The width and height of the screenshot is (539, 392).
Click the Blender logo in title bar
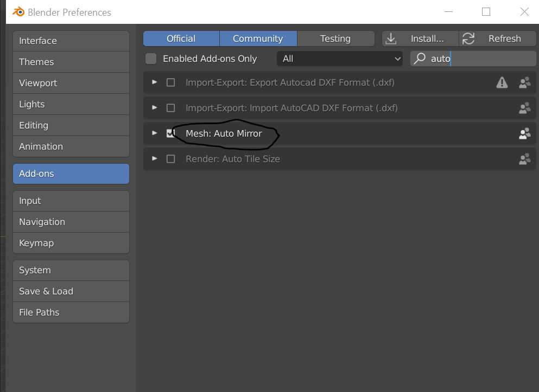coord(18,12)
